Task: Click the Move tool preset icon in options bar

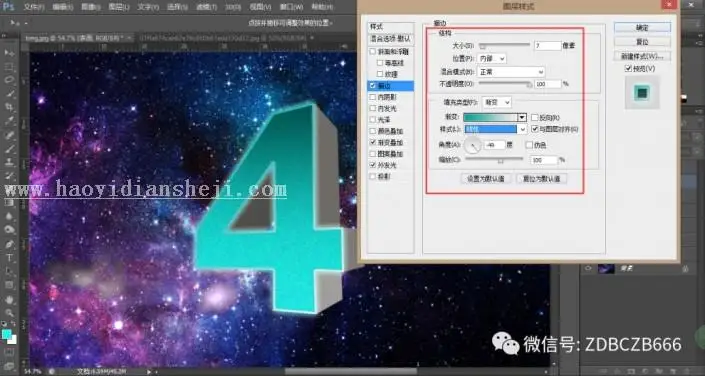Action: click(x=15, y=22)
